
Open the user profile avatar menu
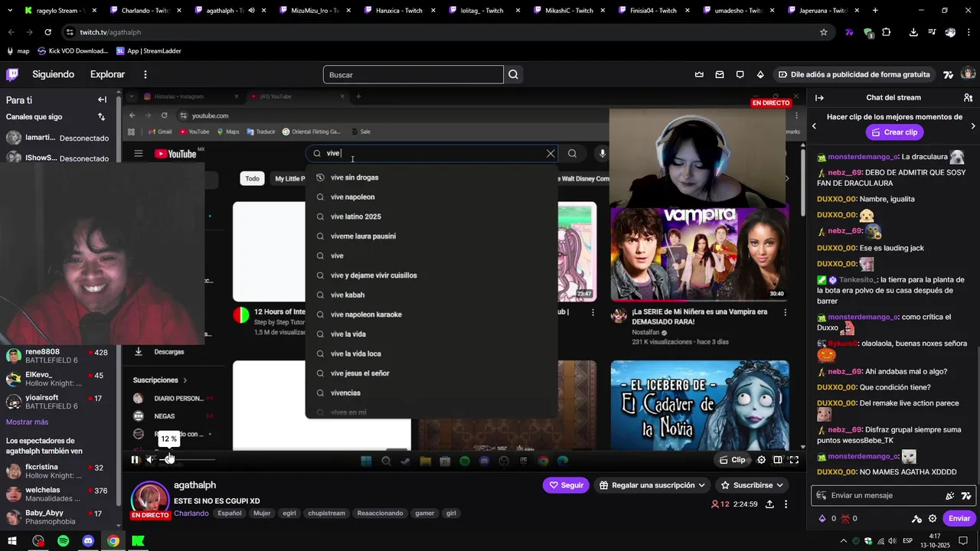coord(968,74)
